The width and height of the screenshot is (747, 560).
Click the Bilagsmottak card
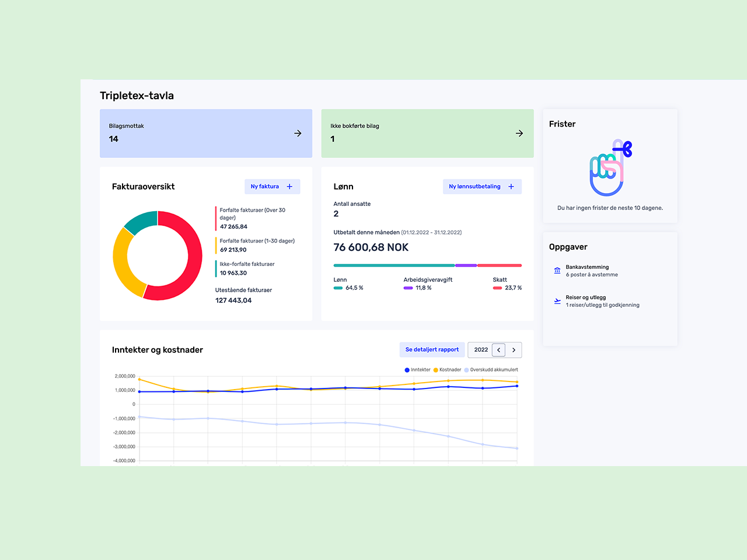(x=206, y=134)
